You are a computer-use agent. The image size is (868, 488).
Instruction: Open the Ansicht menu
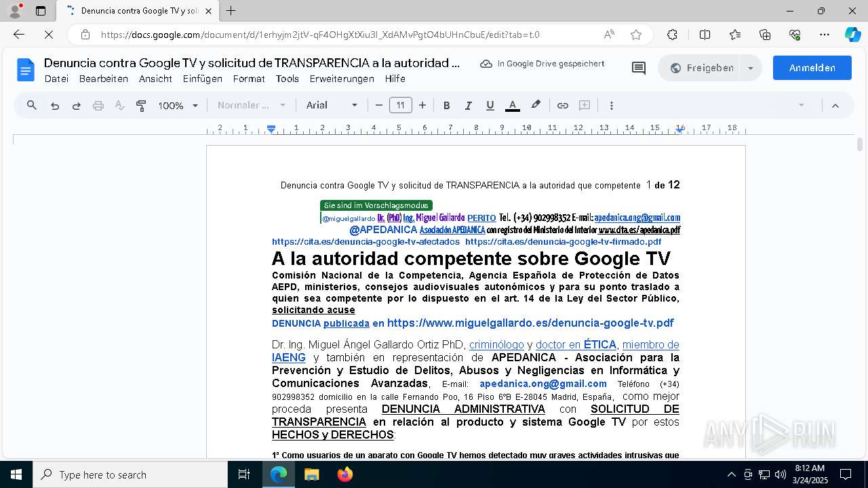point(155,79)
